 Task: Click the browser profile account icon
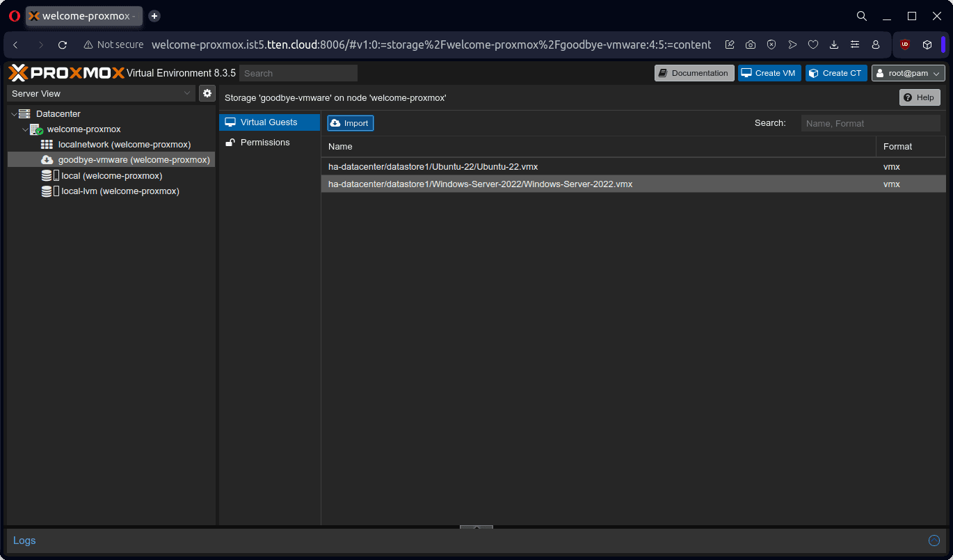pos(876,45)
